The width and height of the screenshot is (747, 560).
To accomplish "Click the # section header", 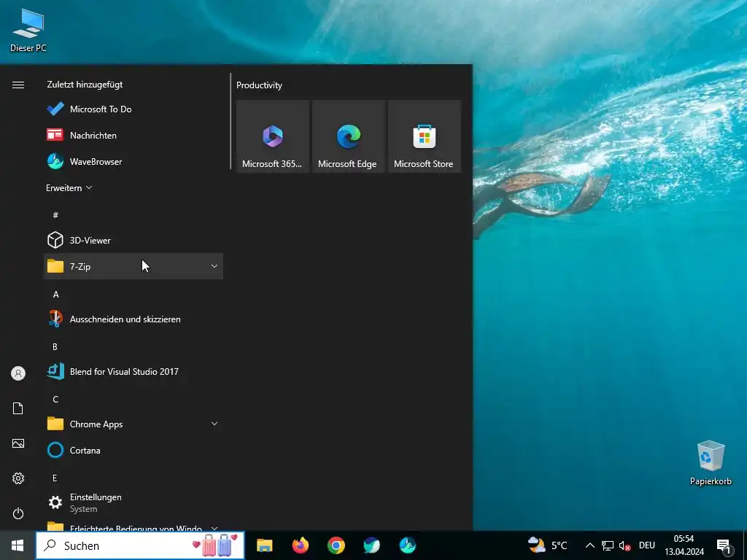I will coord(55,215).
